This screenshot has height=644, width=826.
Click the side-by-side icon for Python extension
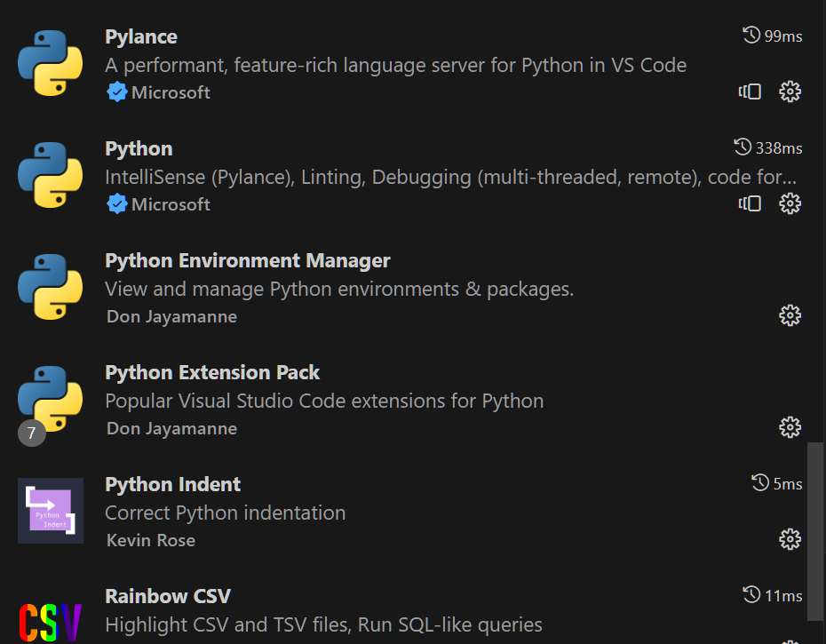750,203
